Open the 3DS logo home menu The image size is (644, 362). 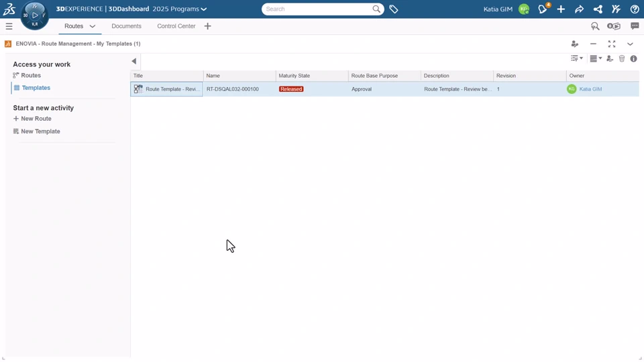click(x=9, y=9)
